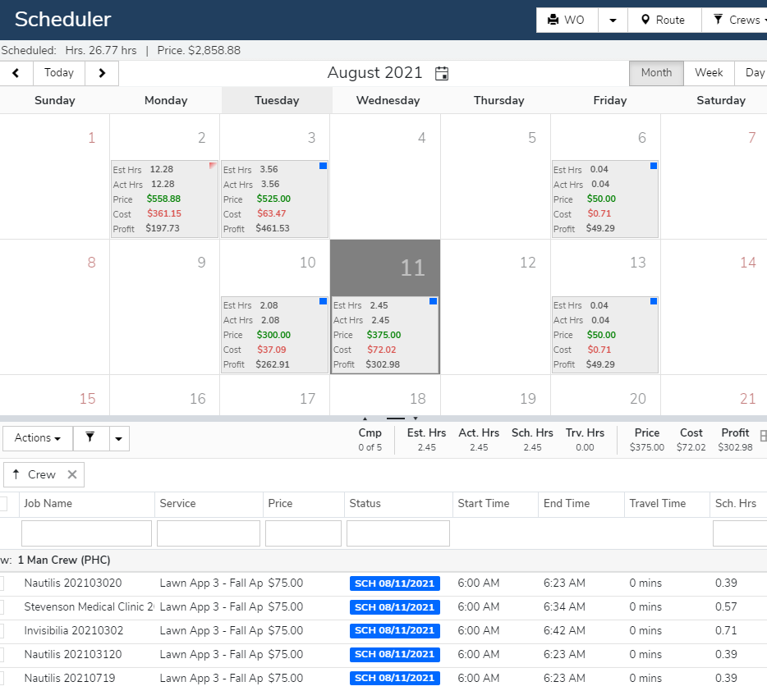Open the Actions dropdown menu
Image resolution: width=767 pixels, height=700 pixels.
38,438
